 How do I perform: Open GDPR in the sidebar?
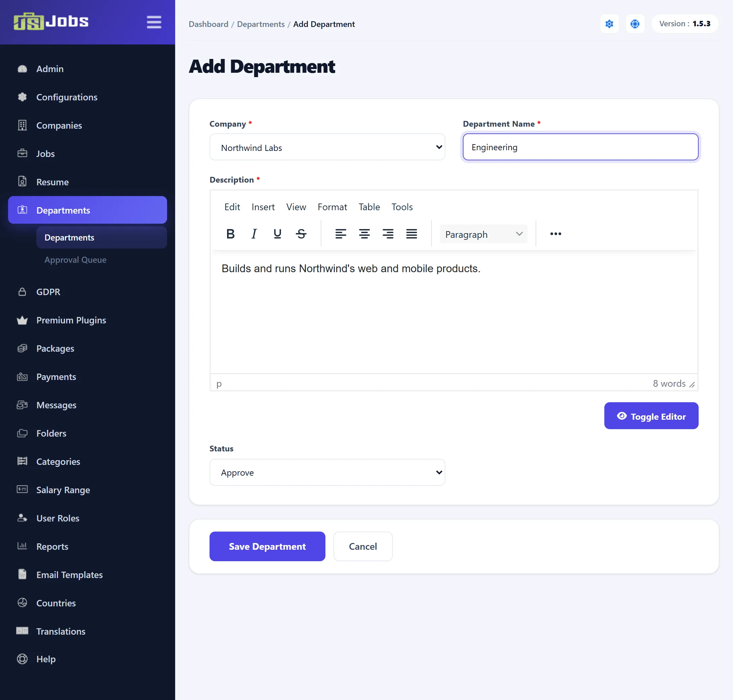pos(87,292)
